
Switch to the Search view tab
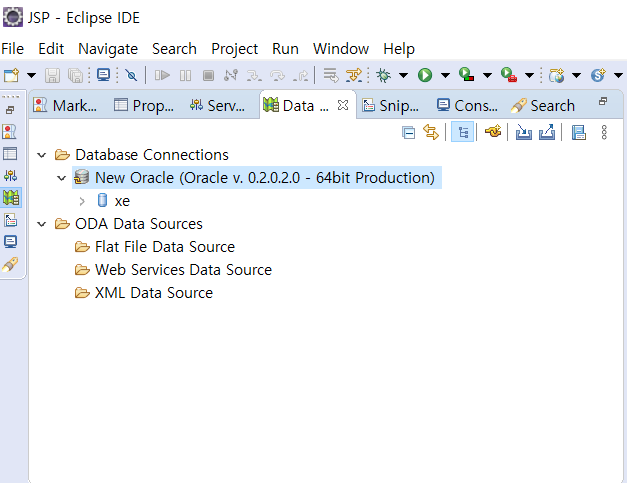pyautogui.click(x=543, y=106)
